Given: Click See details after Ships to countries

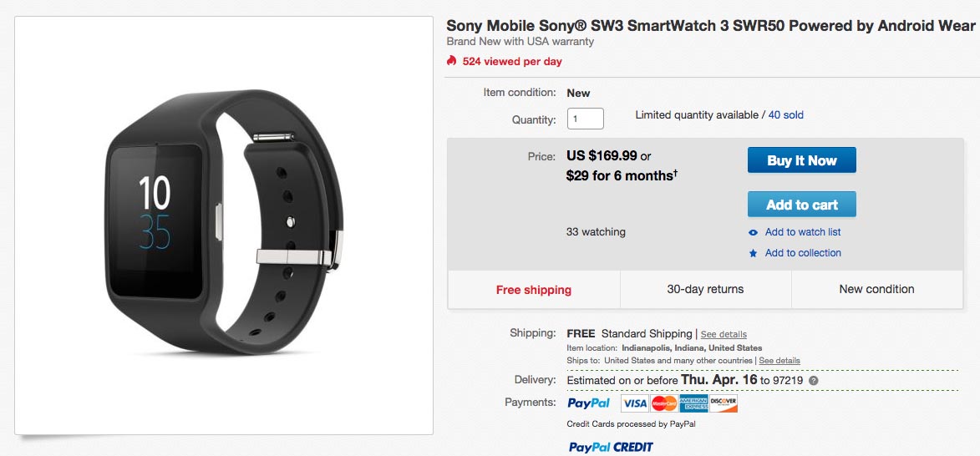Looking at the screenshot, I should [779, 361].
